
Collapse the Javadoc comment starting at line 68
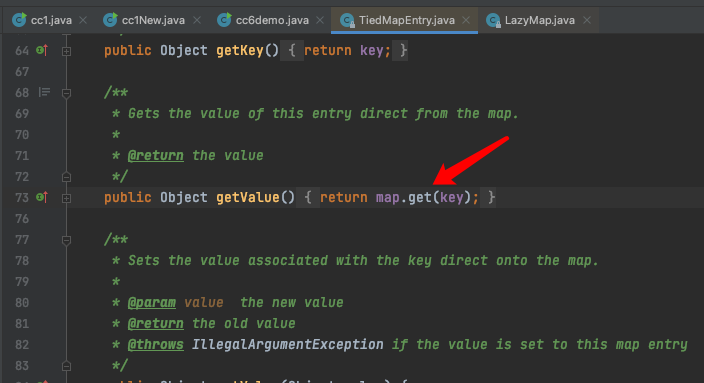coord(66,93)
